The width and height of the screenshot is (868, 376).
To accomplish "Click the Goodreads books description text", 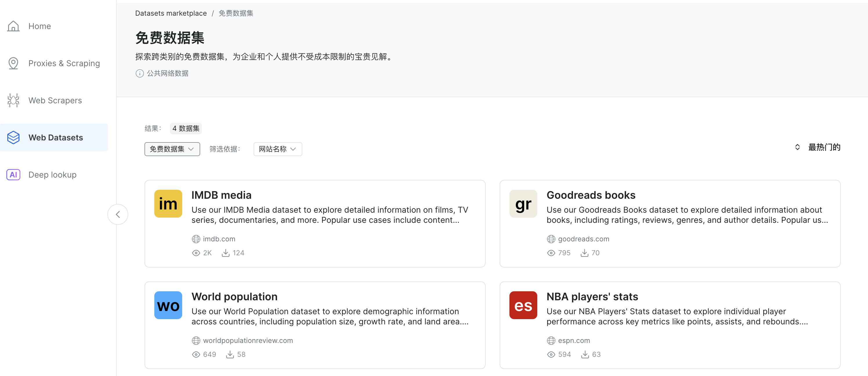I will 687,215.
